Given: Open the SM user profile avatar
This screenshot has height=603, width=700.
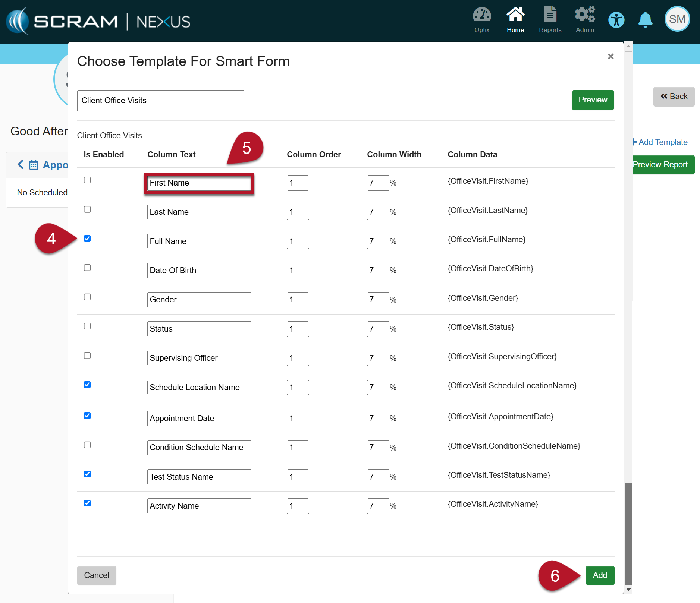Looking at the screenshot, I should [677, 19].
